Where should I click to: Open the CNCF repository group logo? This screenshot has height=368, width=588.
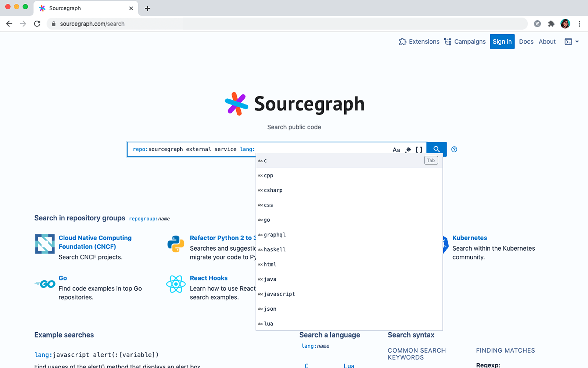(45, 244)
